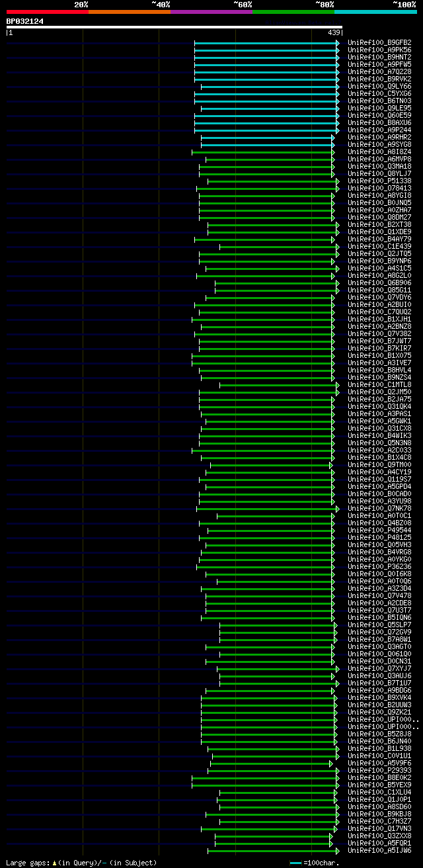Select the UniRef100_Q5N3N8 label
This screenshot has width=423, height=868.
tap(379, 443)
